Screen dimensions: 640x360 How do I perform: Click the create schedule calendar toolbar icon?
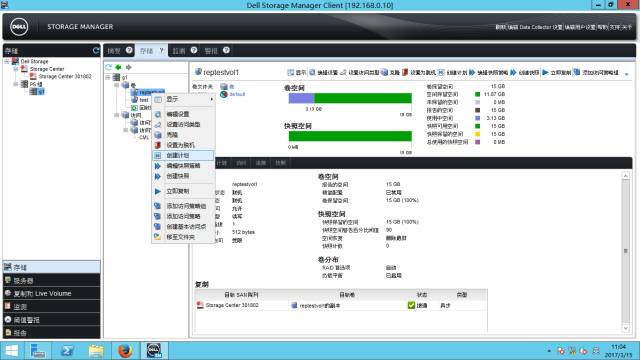tap(441, 72)
